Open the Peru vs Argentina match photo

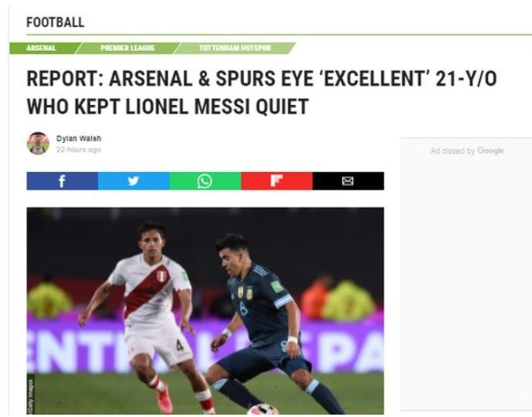point(205,310)
